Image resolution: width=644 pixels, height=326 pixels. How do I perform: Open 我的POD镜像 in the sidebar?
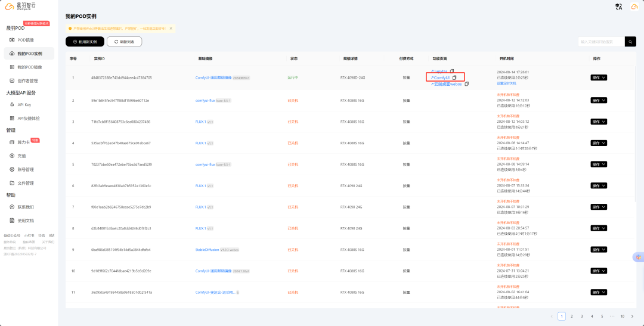point(29,67)
